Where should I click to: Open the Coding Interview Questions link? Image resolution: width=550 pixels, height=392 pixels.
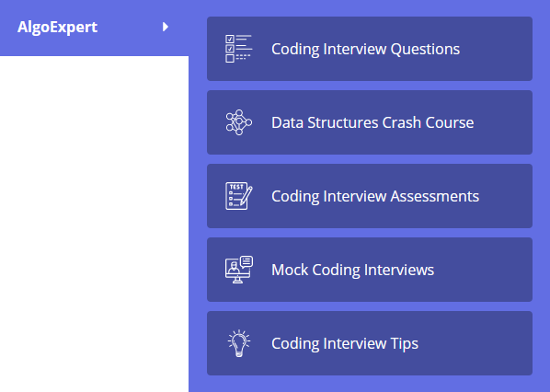(365, 49)
